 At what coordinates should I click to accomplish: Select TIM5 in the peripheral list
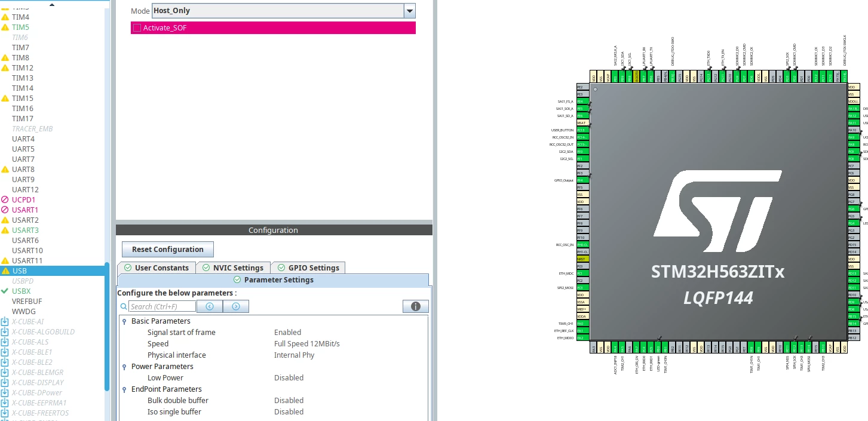20,27
